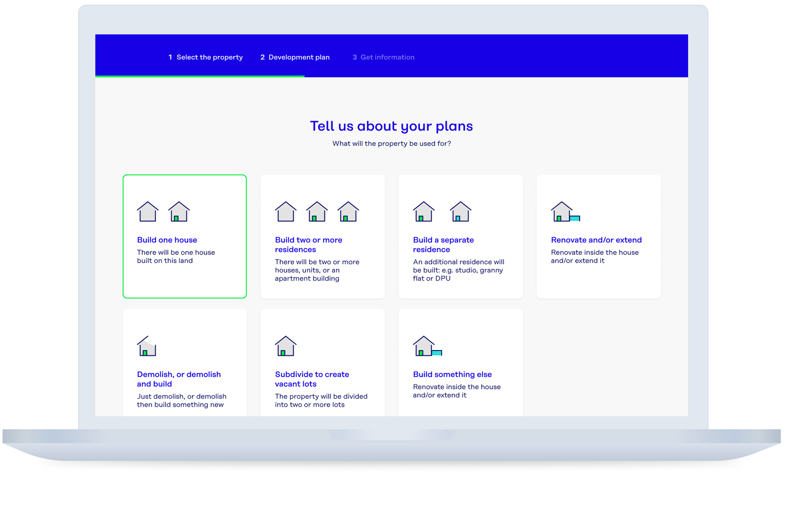The width and height of the screenshot is (812, 518).
Task: Click description mentioning studio, granny flat or DPU
Action: (458, 270)
